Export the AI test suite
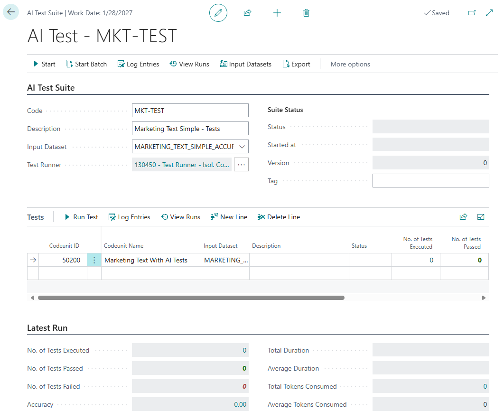Screen dimensions: 504x420 tap(296, 64)
